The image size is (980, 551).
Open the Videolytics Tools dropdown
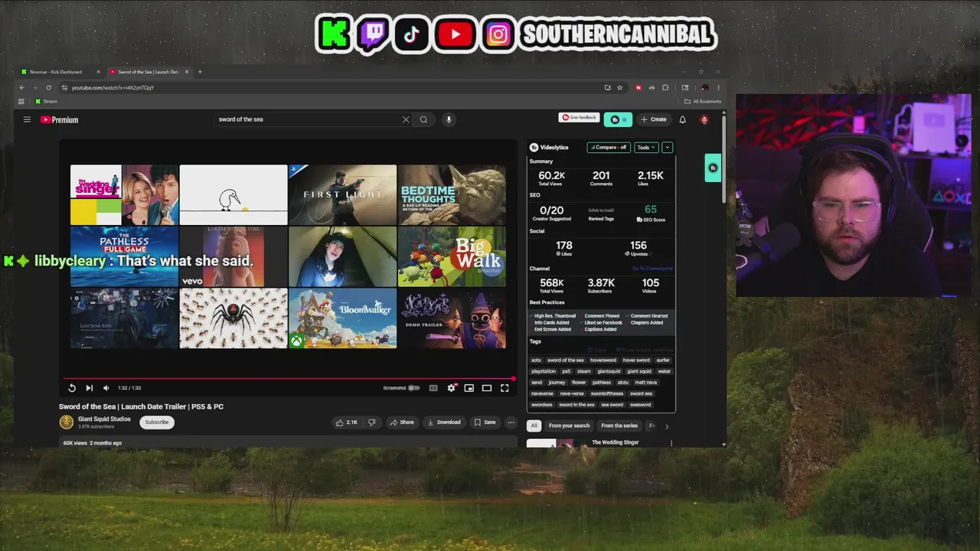click(646, 148)
